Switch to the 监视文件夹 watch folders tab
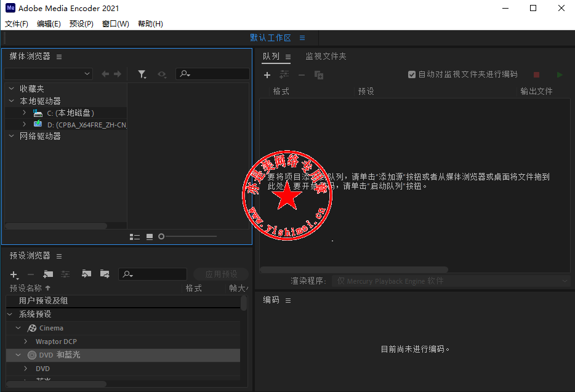Image resolution: width=575 pixels, height=392 pixels. pos(326,56)
